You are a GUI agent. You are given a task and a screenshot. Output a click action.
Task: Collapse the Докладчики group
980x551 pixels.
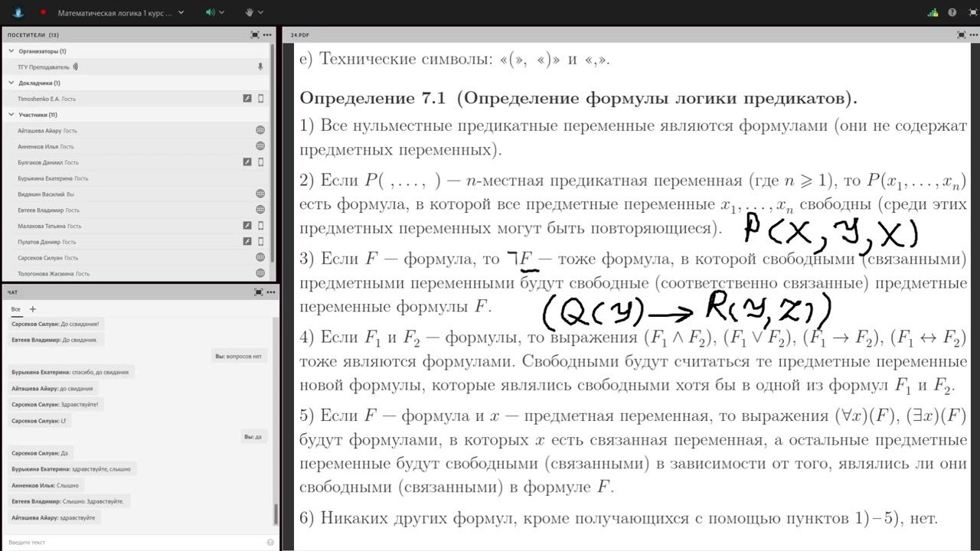point(11,83)
